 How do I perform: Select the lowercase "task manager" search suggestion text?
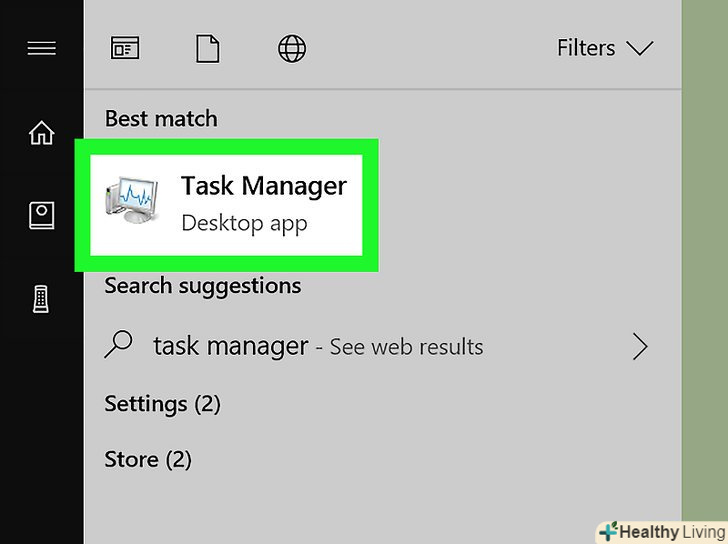pyautogui.click(x=230, y=347)
